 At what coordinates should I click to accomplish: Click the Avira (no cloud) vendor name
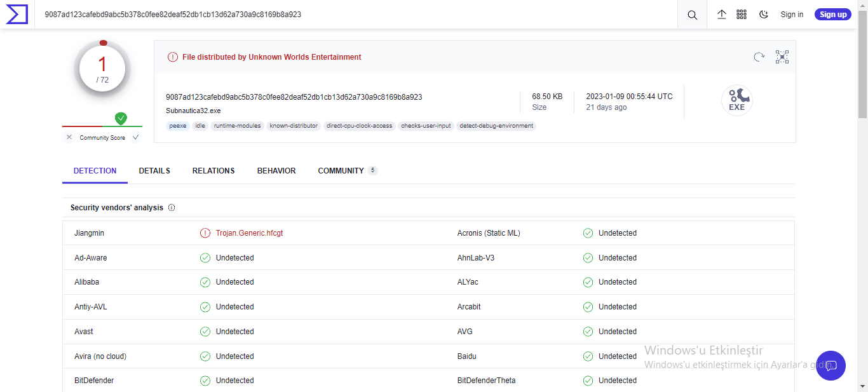[x=100, y=356]
